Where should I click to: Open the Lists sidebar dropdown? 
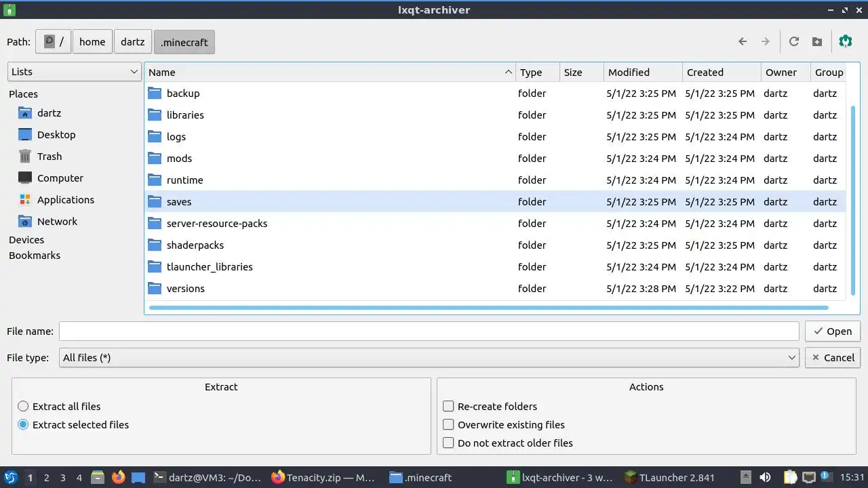coord(75,72)
